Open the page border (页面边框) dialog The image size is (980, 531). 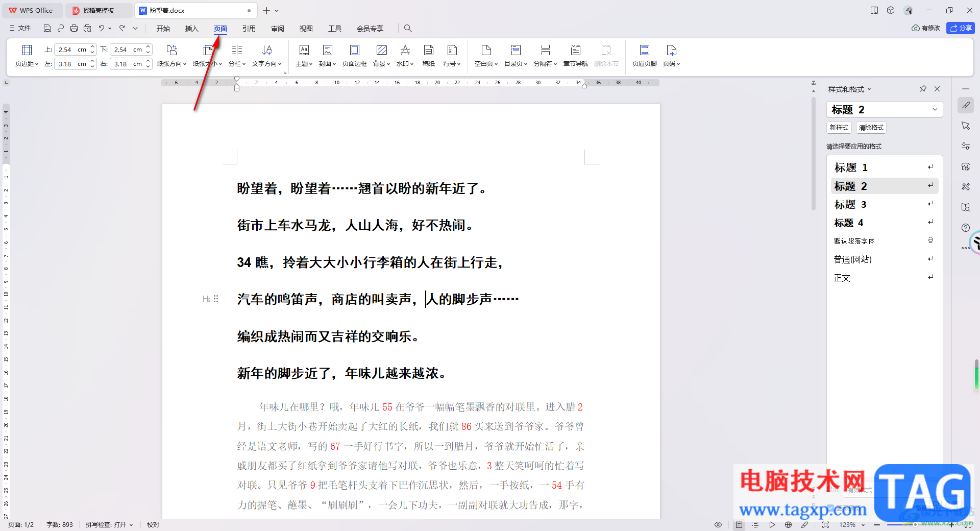point(354,56)
